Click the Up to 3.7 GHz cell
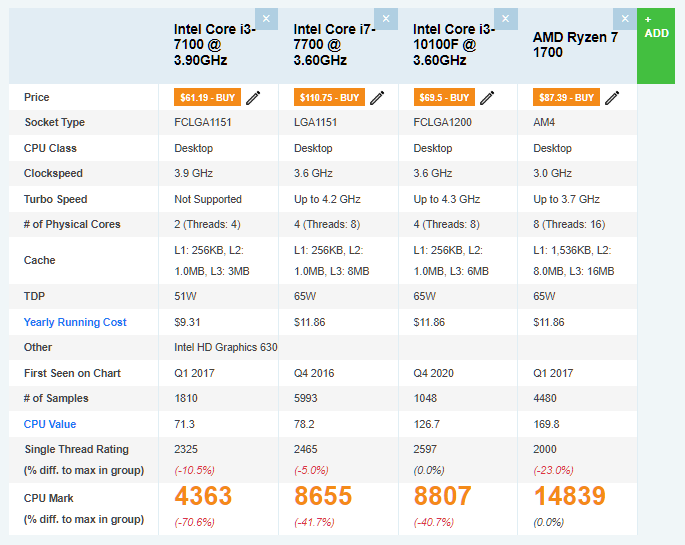Viewport: 685px width, 545px height. coord(567,199)
